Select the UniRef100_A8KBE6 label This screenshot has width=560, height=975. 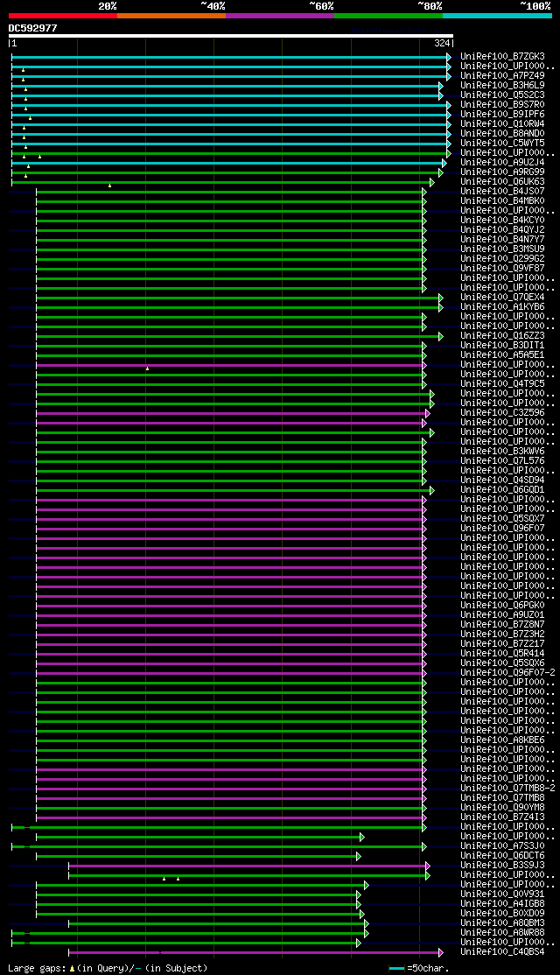pos(503,740)
